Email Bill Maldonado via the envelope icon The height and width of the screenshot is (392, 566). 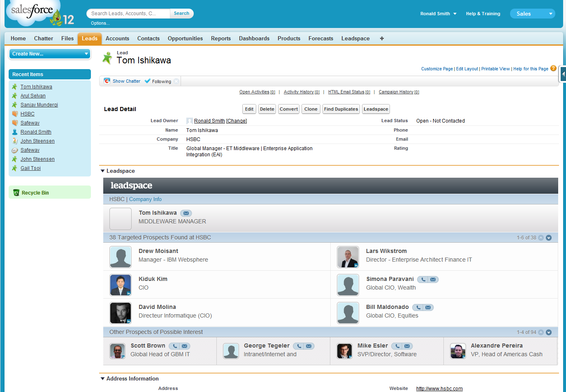tap(428, 308)
